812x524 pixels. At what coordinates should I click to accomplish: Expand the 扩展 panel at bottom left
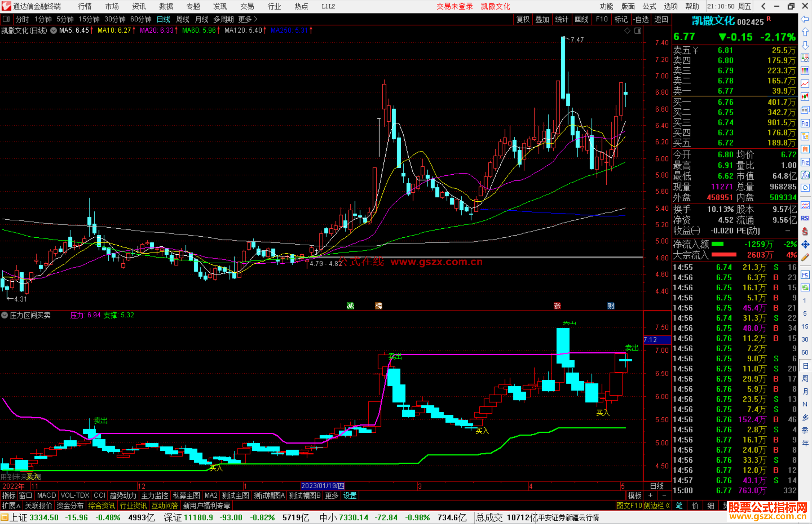click(11, 506)
